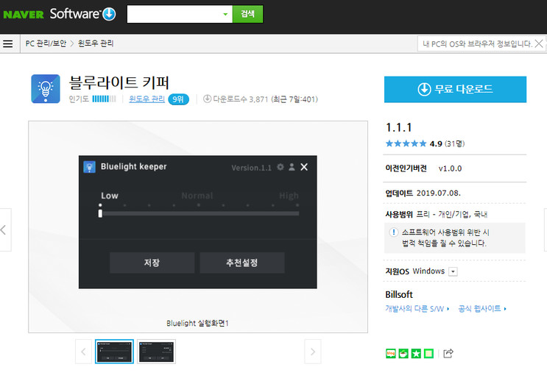Click the caption Bluelight 실행화면1

tap(197, 324)
